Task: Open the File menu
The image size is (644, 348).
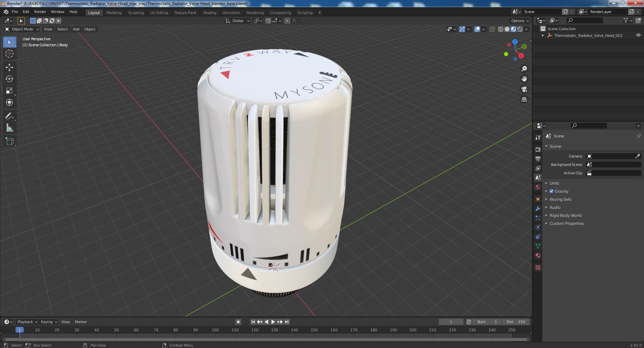Action: pyautogui.click(x=15, y=12)
